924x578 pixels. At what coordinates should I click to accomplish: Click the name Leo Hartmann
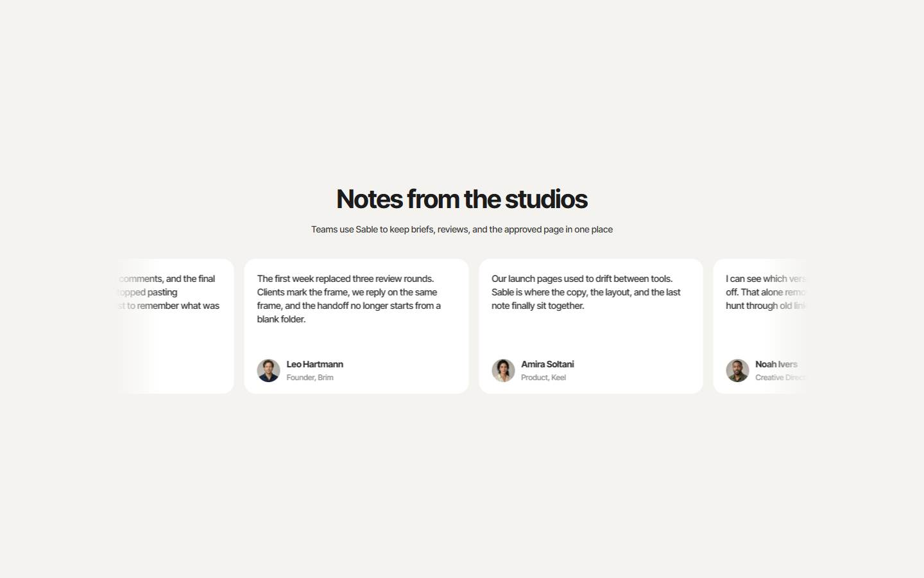314,364
